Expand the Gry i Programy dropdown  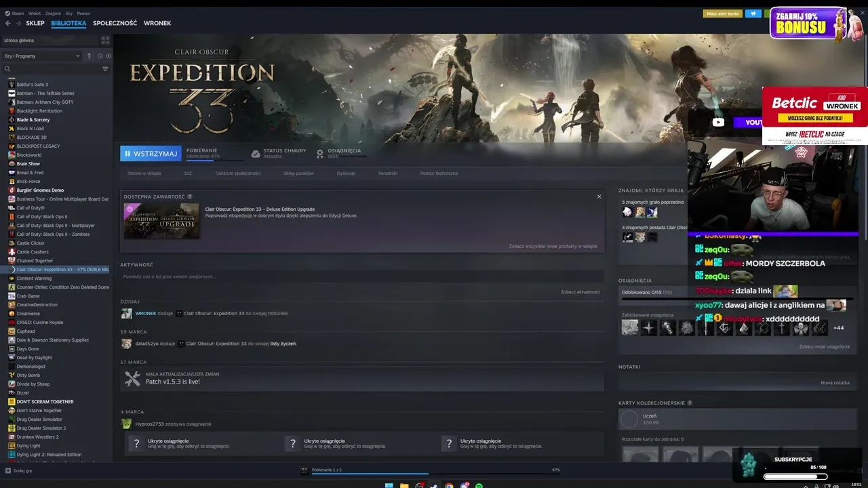[42, 56]
